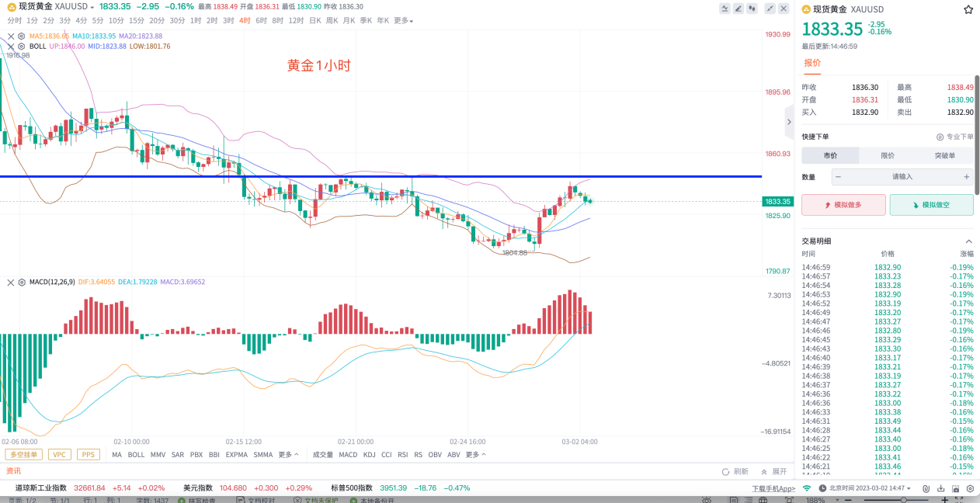
Task: Click 模拟做空 sell button
Action: coord(931,205)
